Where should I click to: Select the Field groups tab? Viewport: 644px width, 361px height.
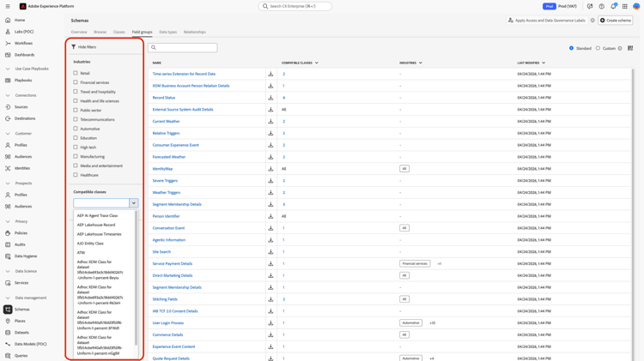[x=142, y=32]
